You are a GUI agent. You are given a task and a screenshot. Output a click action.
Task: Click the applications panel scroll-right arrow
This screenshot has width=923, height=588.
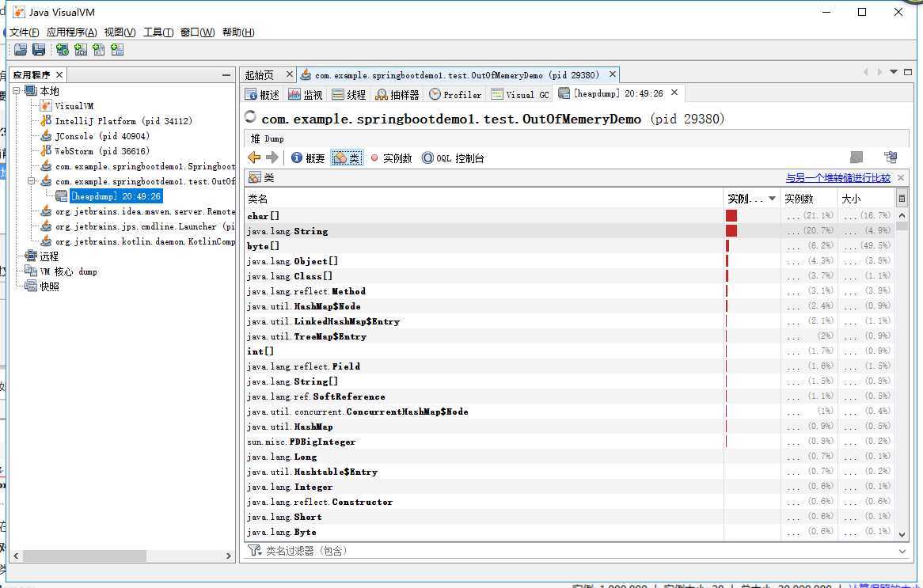pyautogui.click(x=229, y=556)
